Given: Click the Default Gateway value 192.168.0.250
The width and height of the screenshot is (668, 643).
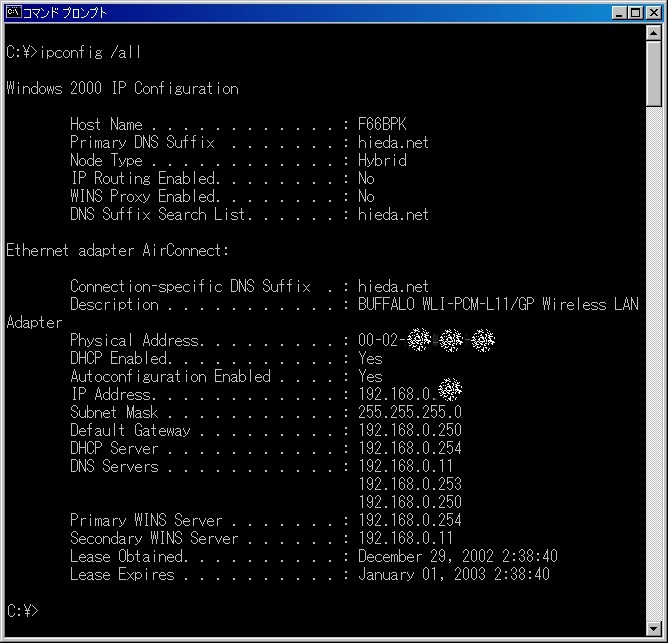Looking at the screenshot, I should click(x=409, y=430).
